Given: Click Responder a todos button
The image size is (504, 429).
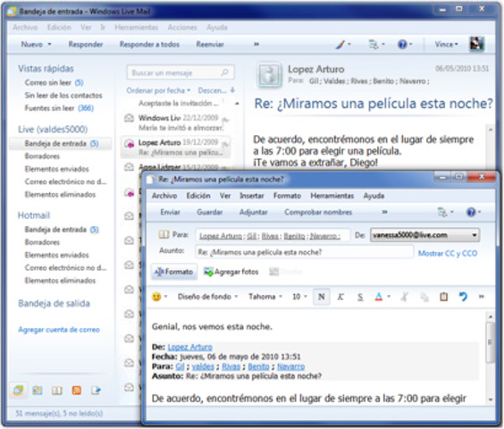Looking at the screenshot, I should click(149, 44).
